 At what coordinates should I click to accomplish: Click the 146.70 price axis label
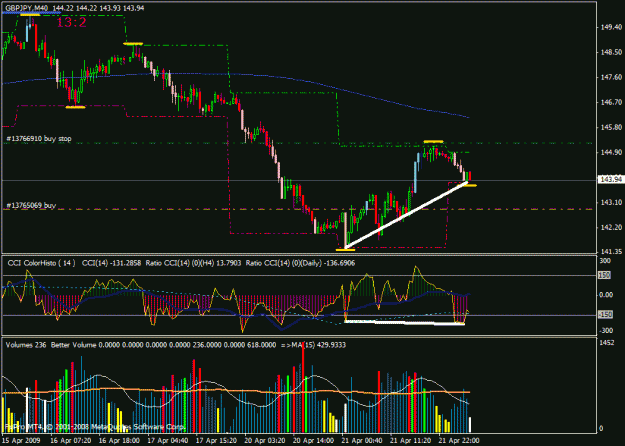click(611, 102)
